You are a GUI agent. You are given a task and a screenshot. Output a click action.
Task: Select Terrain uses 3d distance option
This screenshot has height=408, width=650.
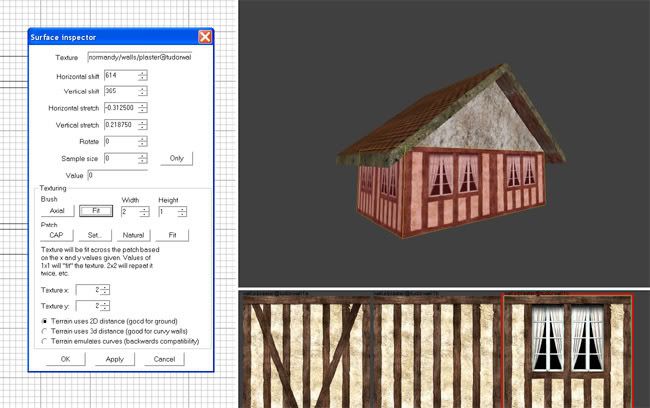[43, 331]
